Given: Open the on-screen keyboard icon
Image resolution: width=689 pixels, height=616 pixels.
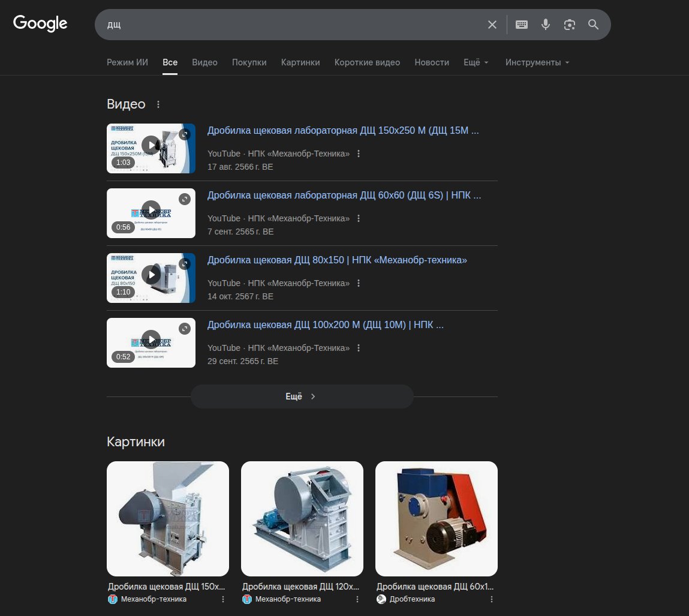Looking at the screenshot, I should pos(522,25).
